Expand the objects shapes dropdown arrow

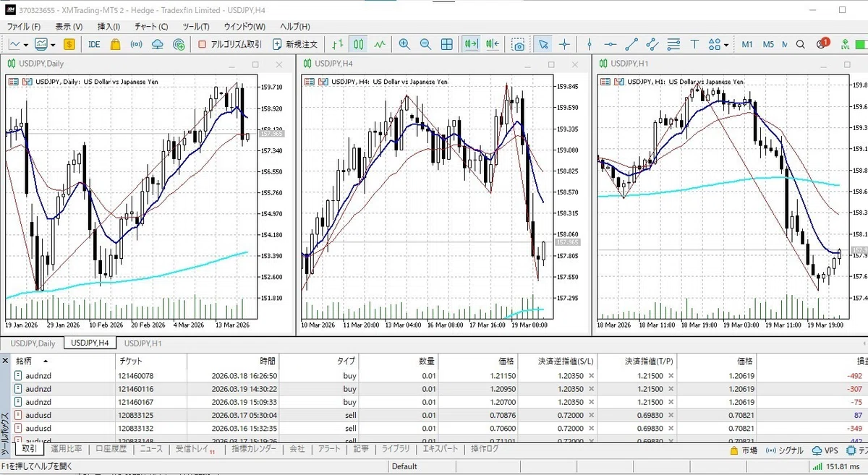726,44
